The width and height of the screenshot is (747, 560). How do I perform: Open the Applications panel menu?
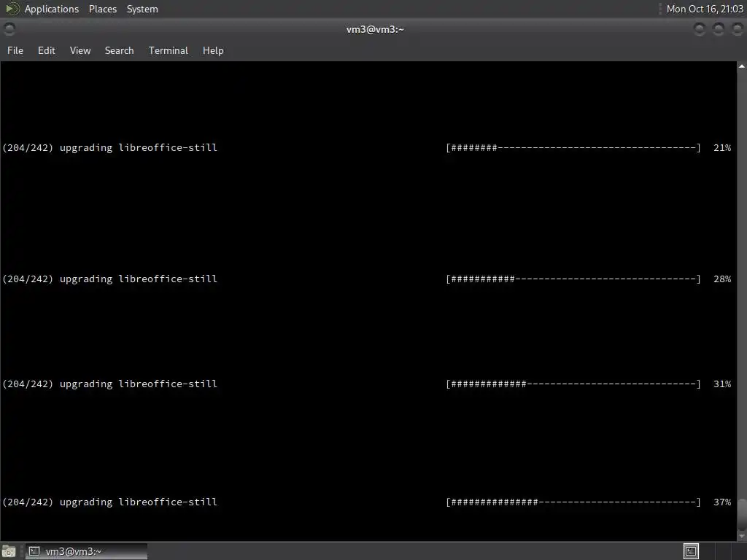click(52, 9)
